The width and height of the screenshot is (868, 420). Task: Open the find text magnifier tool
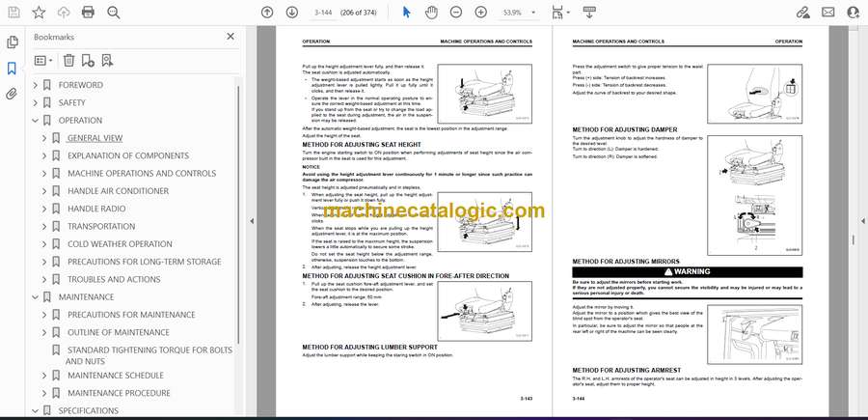[x=114, y=13]
